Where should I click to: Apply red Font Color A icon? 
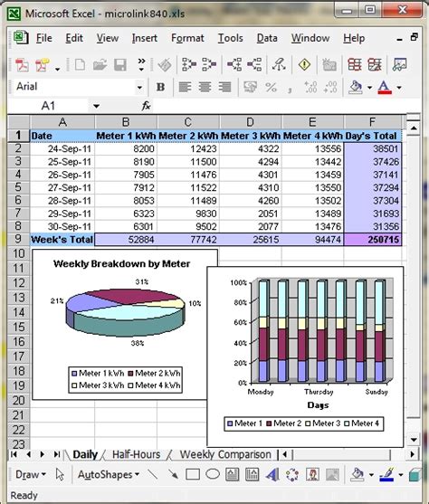pos(385,87)
